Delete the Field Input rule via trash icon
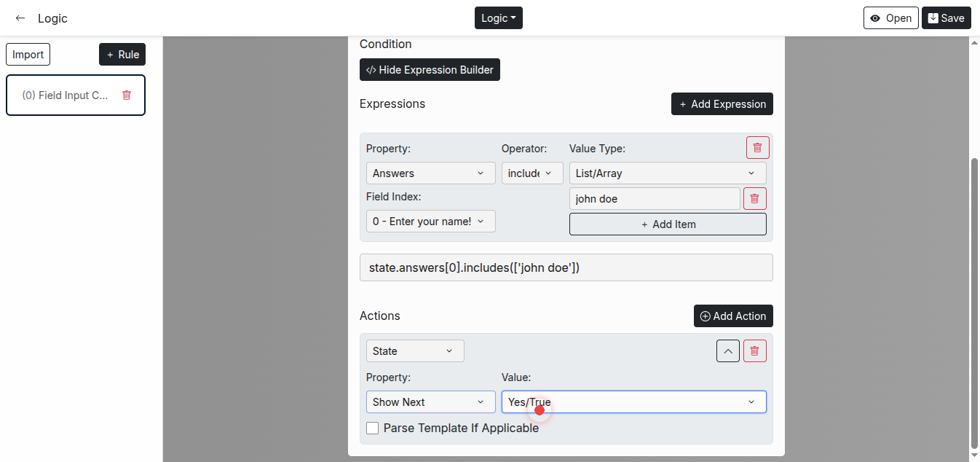This screenshot has width=980, height=462. click(127, 95)
